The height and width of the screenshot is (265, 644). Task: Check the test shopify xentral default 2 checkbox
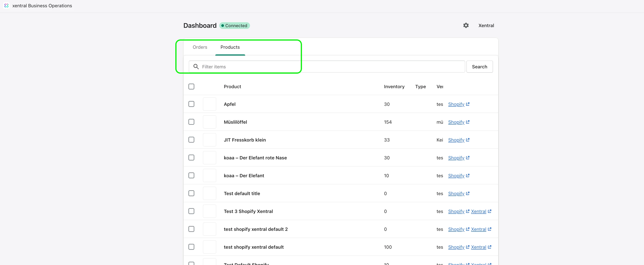[191, 229]
